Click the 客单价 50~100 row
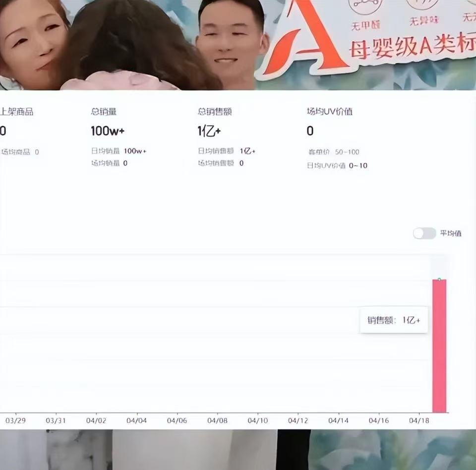Image resolution: width=476 pixels, height=470 pixels. (334, 152)
